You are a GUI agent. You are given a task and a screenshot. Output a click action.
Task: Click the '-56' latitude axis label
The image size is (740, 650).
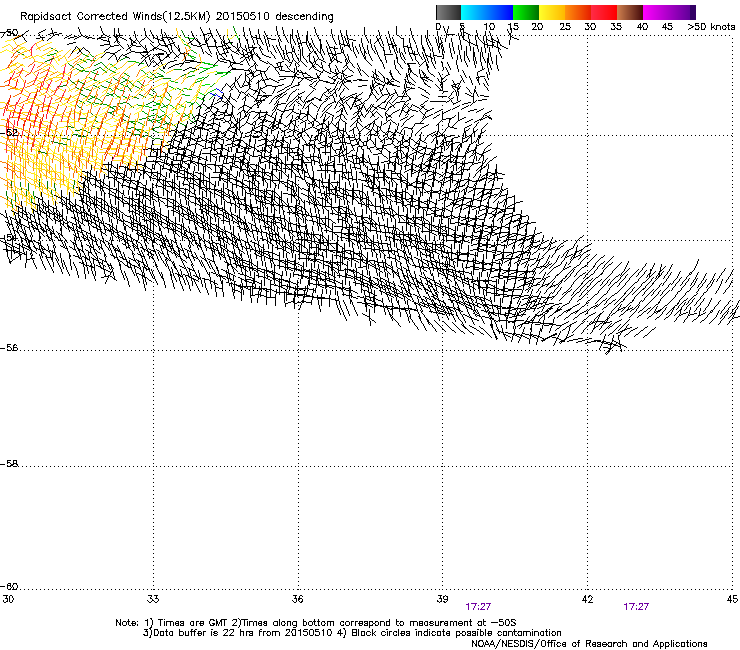(x=9, y=348)
